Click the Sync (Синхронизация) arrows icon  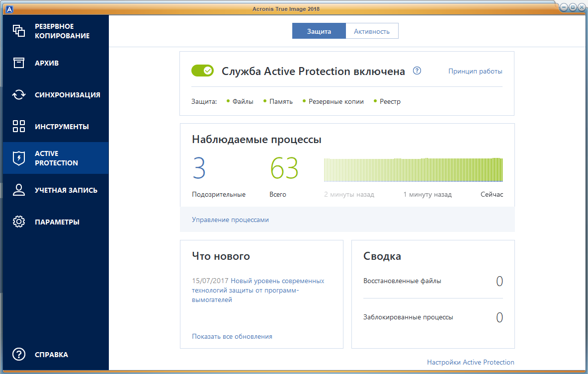pos(19,95)
